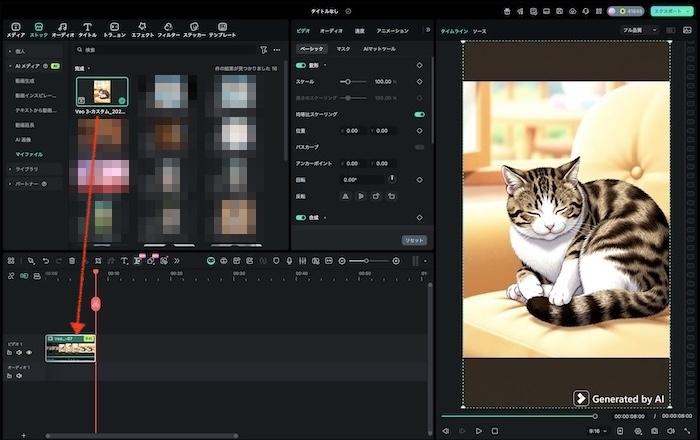Click the trash delete icon in timeline toolbar

point(72,261)
